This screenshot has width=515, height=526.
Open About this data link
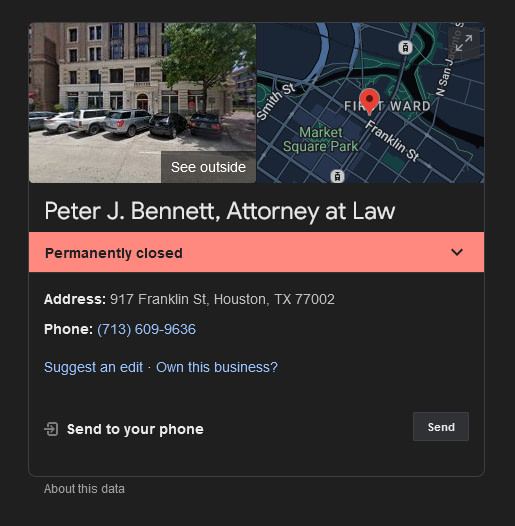tap(84, 489)
